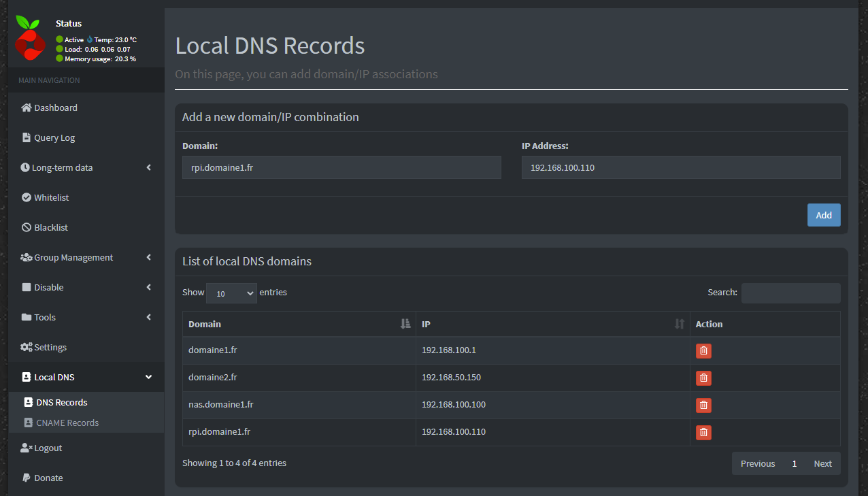Click the Search field above the table
This screenshot has width=868, height=496.
pyautogui.click(x=790, y=293)
